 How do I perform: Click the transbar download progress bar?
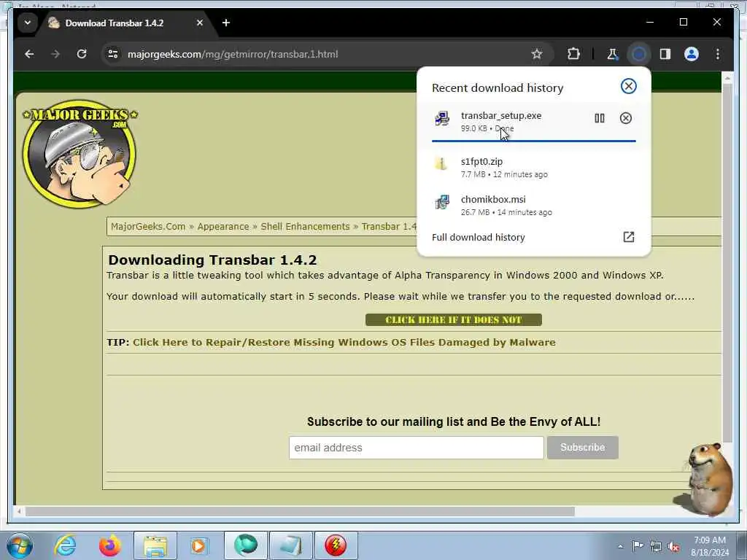tap(533, 141)
